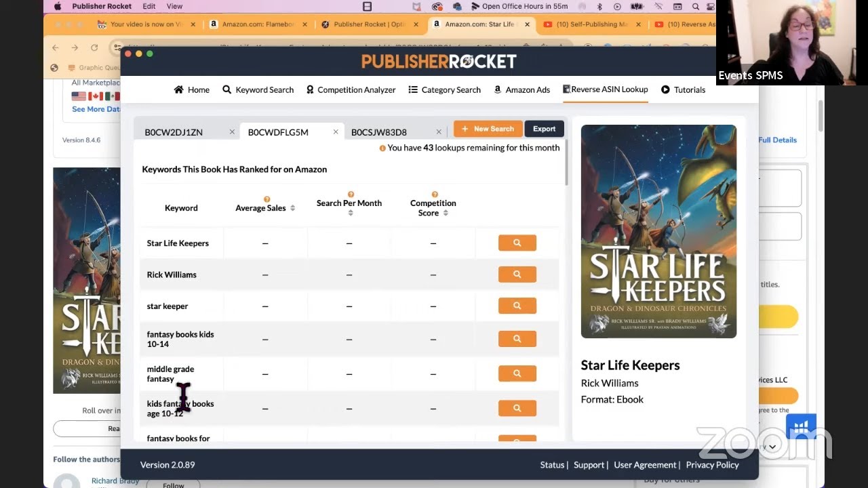Sort by the Competition Score column arrows
The width and height of the screenshot is (868, 488).
446,213
